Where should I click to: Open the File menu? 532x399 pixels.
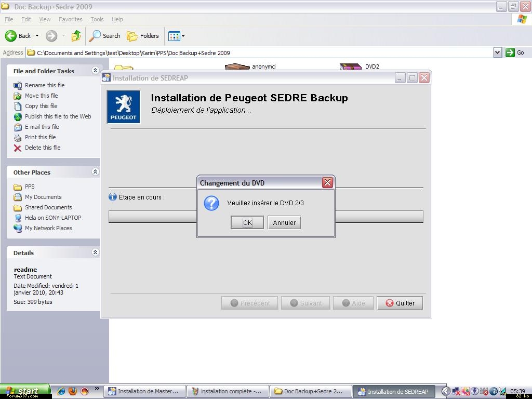click(9, 19)
